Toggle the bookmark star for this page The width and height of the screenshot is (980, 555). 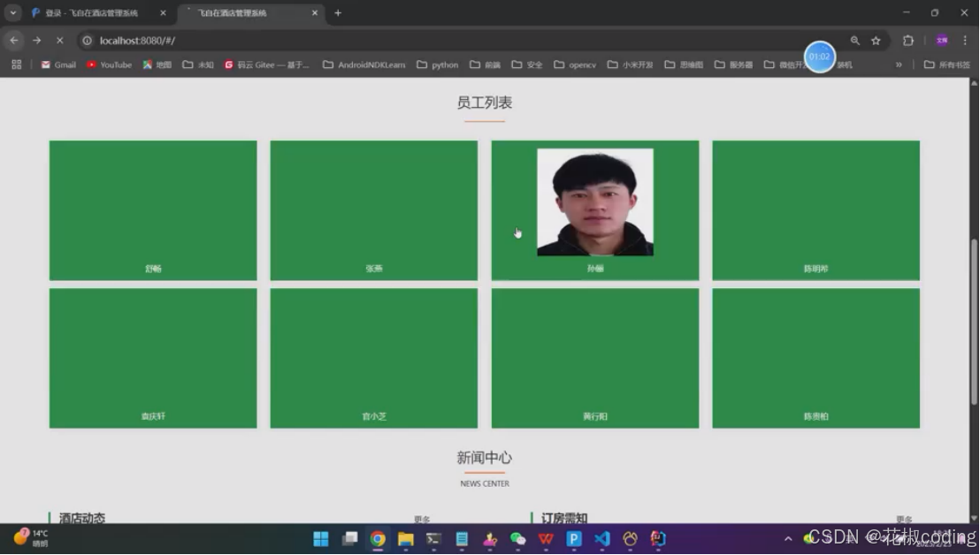point(876,40)
